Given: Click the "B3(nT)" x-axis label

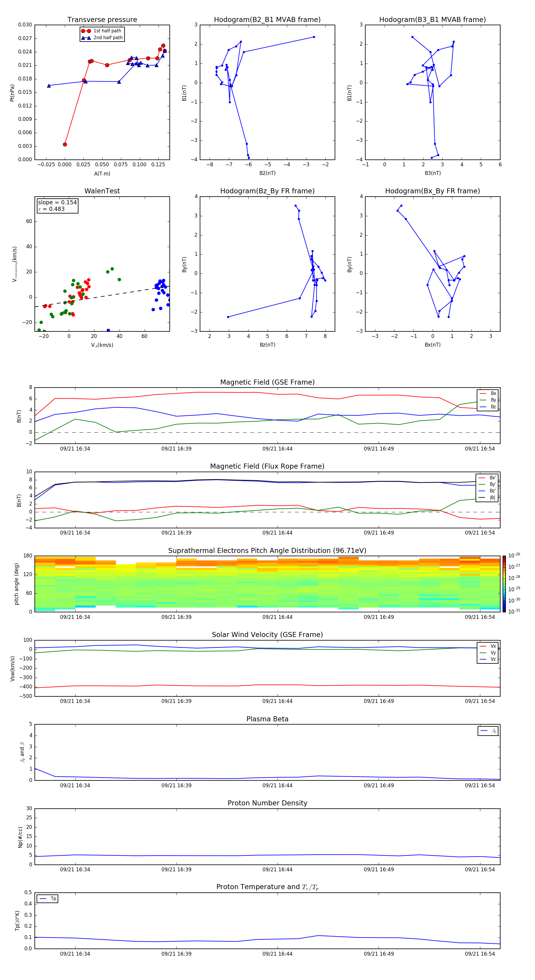Looking at the screenshot, I should 432,173.
